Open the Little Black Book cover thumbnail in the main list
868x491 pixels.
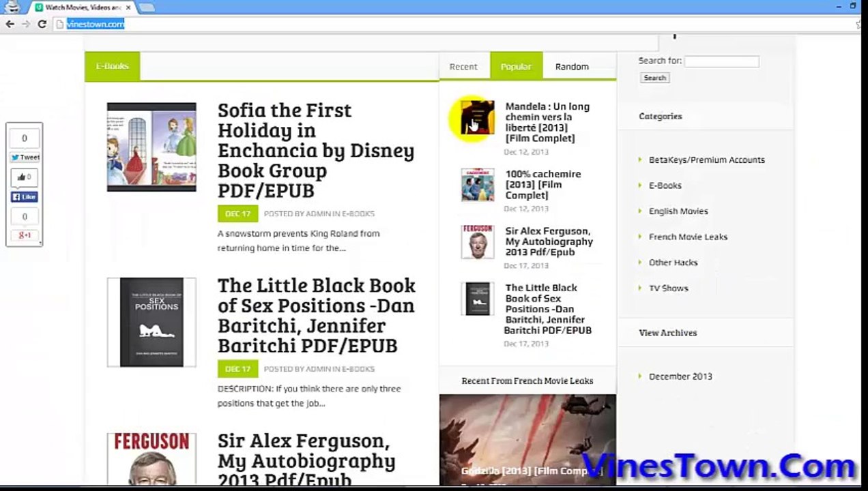coord(151,322)
